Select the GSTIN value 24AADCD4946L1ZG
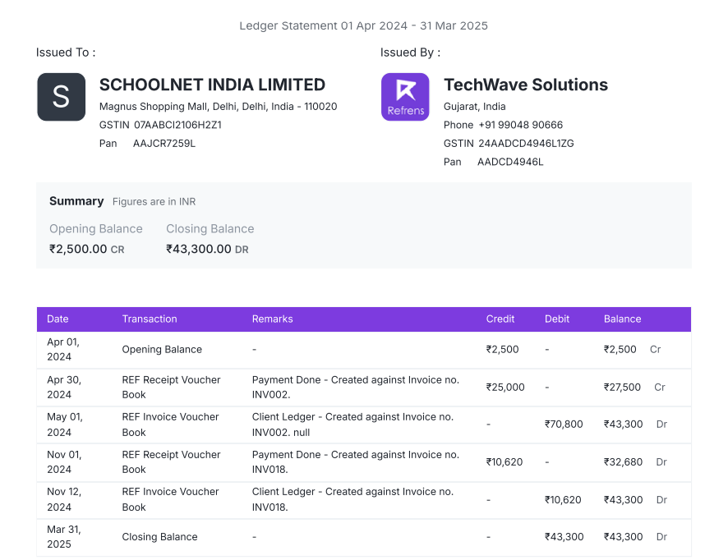The height and width of the screenshot is (560, 728). (x=526, y=144)
